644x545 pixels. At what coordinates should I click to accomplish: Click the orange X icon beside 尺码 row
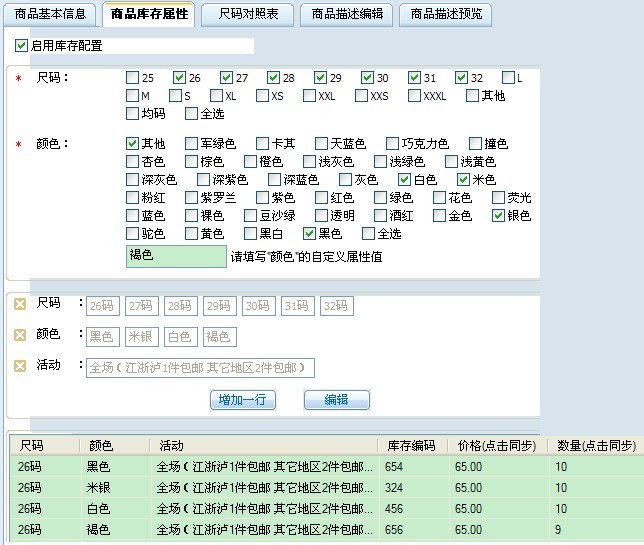pos(20,303)
